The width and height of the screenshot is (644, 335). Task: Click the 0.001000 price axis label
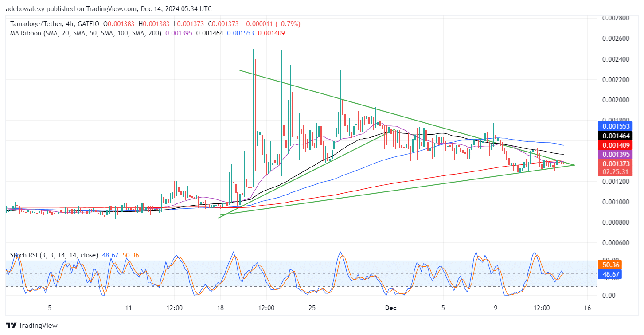(615, 202)
